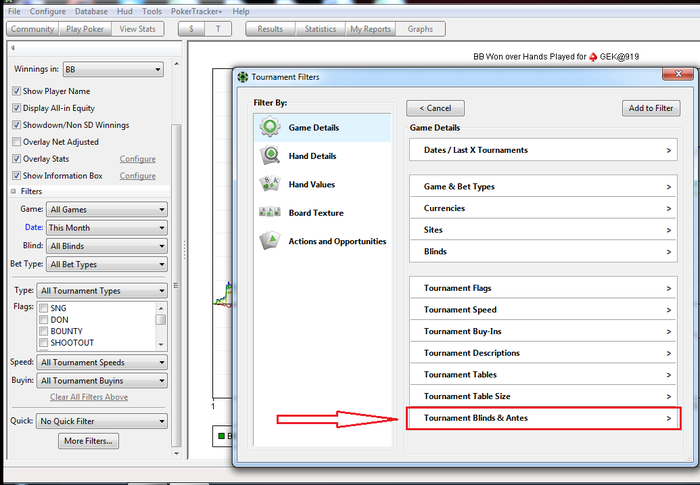Toggle Show Player Name checkbox
Viewport: 700px width, 485px height.
(17, 91)
